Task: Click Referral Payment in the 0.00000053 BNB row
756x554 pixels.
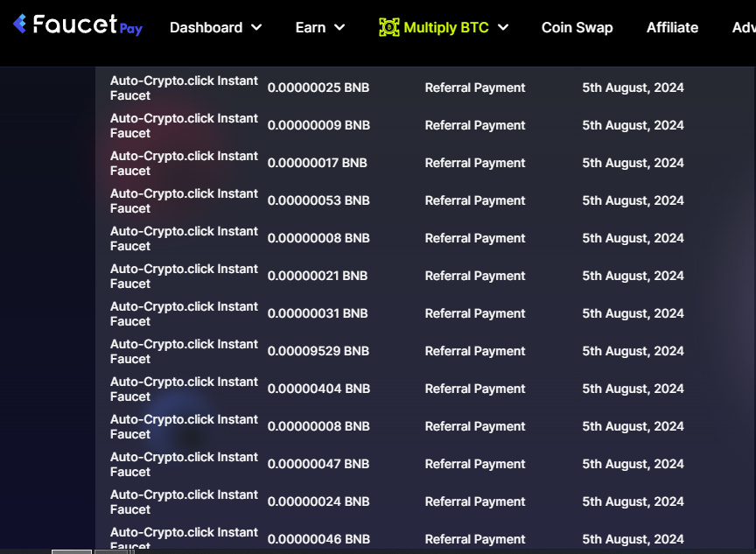Action: point(475,200)
